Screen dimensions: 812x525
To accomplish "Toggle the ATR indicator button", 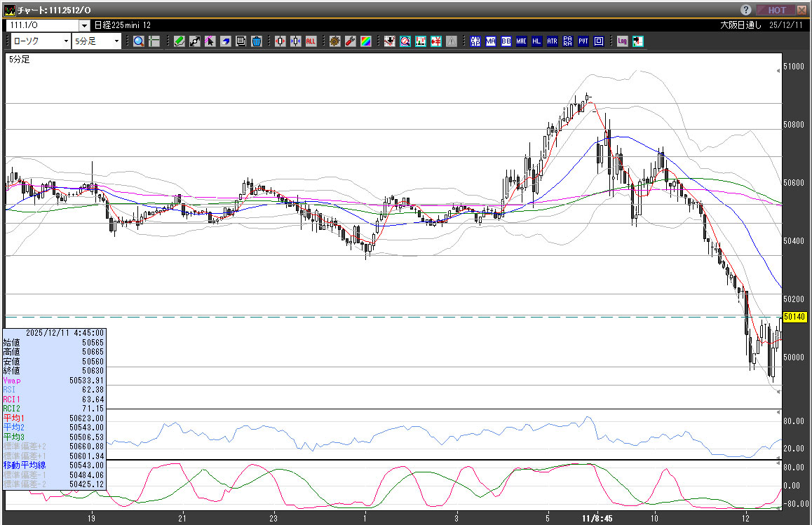I will [x=552, y=41].
